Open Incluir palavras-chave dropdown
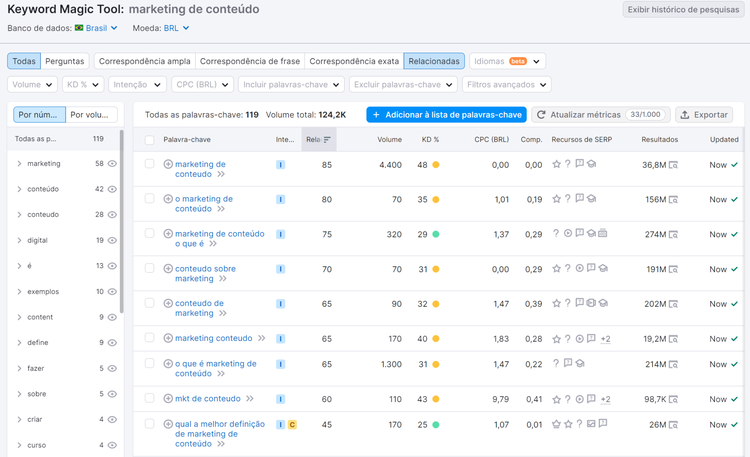This screenshot has height=457, width=750. click(x=291, y=85)
